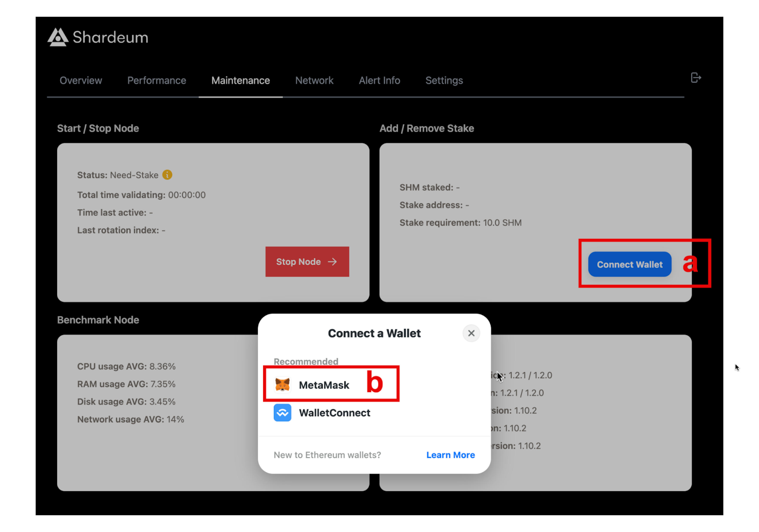
Task: Click Disk usage AVG: 3.45% text
Action: [x=126, y=402]
